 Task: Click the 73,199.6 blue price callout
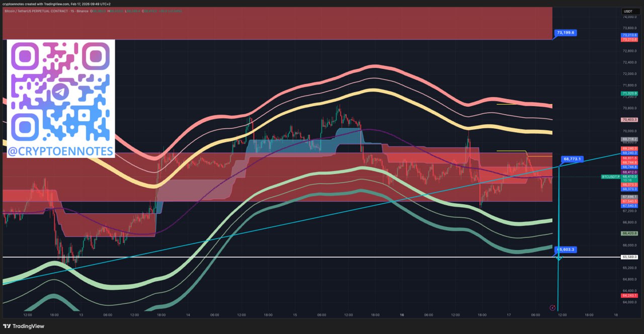tap(565, 33)
